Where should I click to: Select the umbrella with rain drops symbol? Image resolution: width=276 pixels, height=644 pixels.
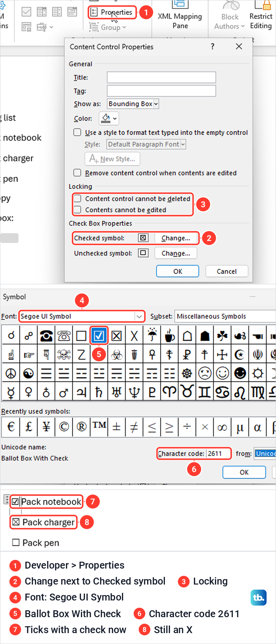point(152,335)
